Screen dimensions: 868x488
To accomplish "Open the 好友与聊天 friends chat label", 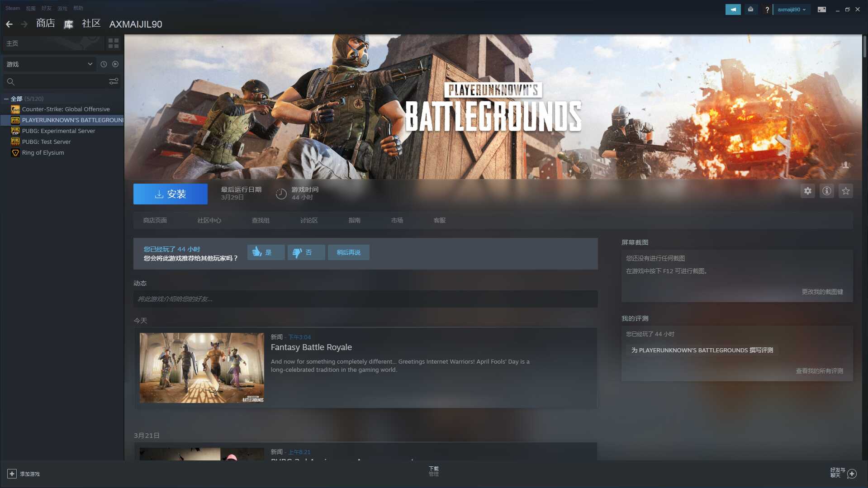I will click(x=837, y=473).
